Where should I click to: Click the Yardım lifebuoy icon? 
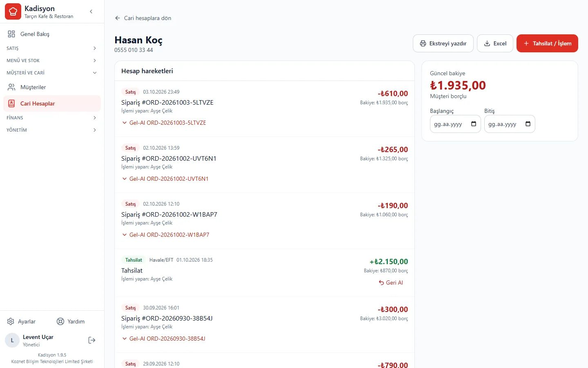point(60,321)
